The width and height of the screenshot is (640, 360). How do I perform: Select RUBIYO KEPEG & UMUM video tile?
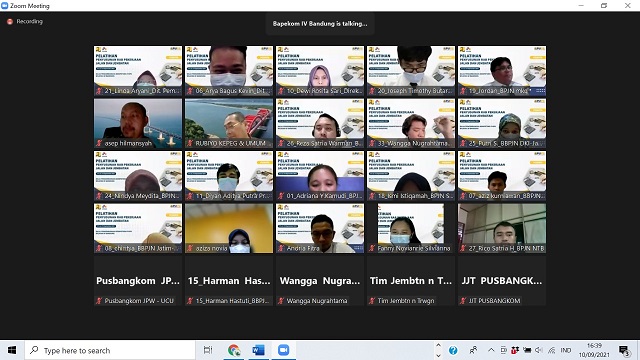(x=229, y=123)
